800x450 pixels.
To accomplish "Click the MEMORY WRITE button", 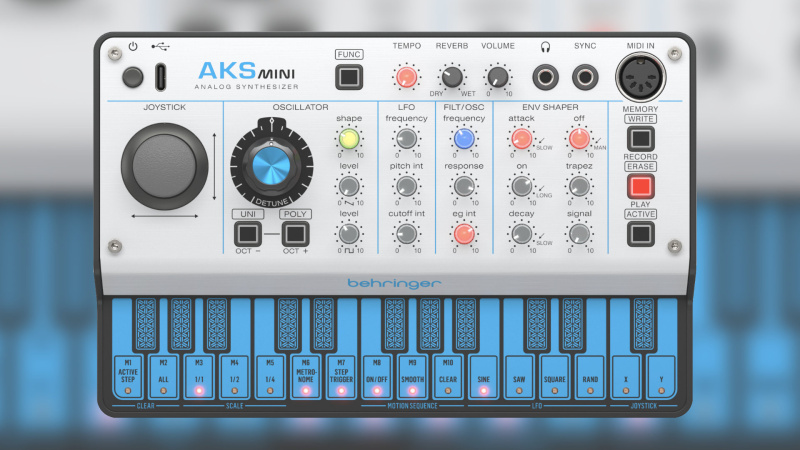I will click(x=640, y=139).
